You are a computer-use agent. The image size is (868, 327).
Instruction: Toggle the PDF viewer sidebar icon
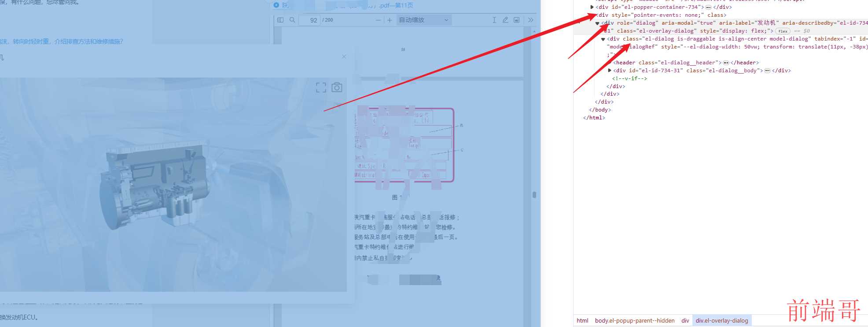[280, 20]
